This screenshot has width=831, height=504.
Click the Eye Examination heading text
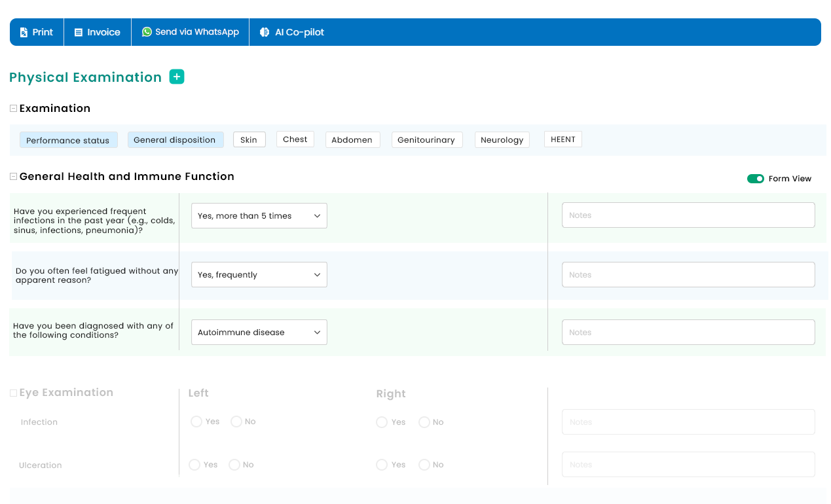tap(66, 393)
